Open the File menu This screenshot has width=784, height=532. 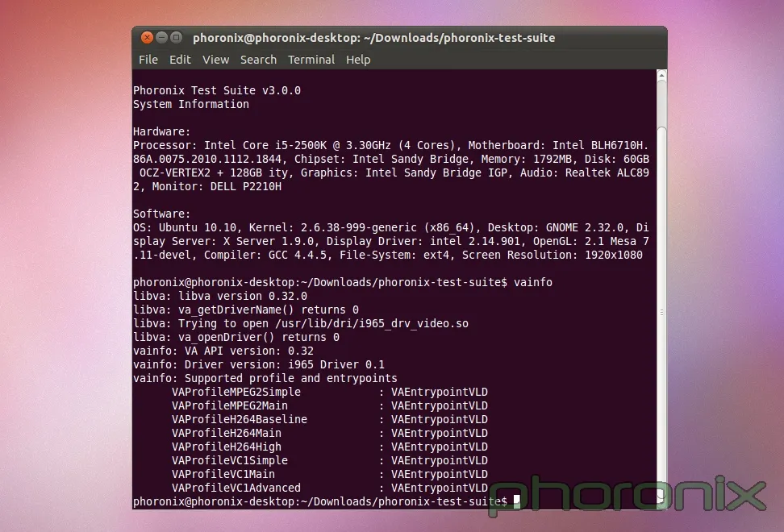tap(148, 60)
